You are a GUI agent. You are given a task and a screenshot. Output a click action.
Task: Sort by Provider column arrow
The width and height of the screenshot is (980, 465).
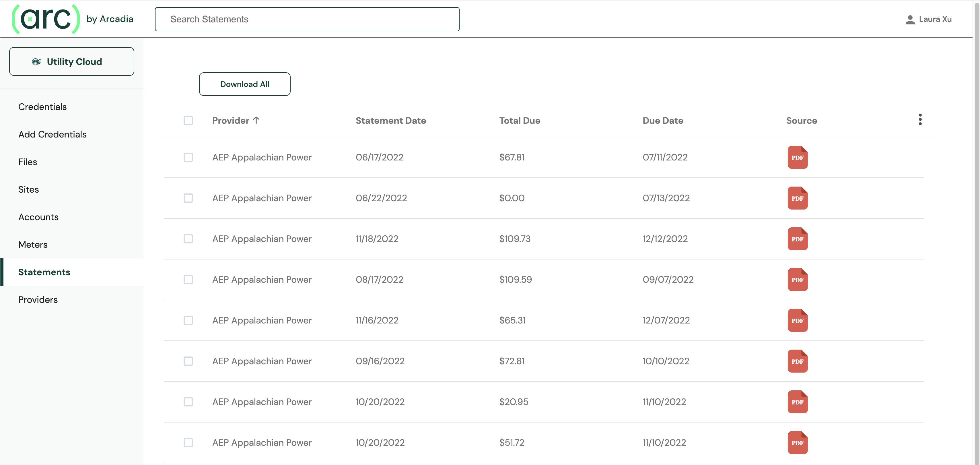coord(256,120)
